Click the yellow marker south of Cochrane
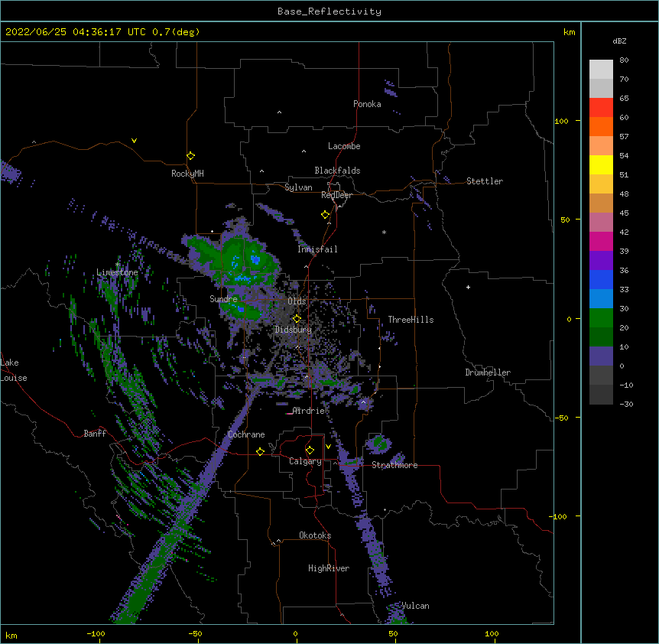This screenshot has height=644, width=659. (260, 451)
